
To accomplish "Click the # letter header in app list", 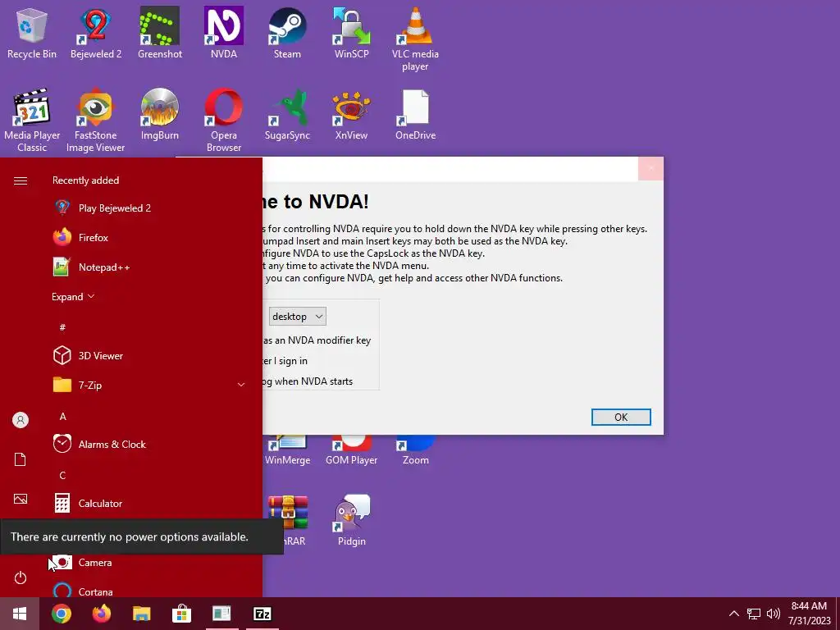I will (62, 327).
